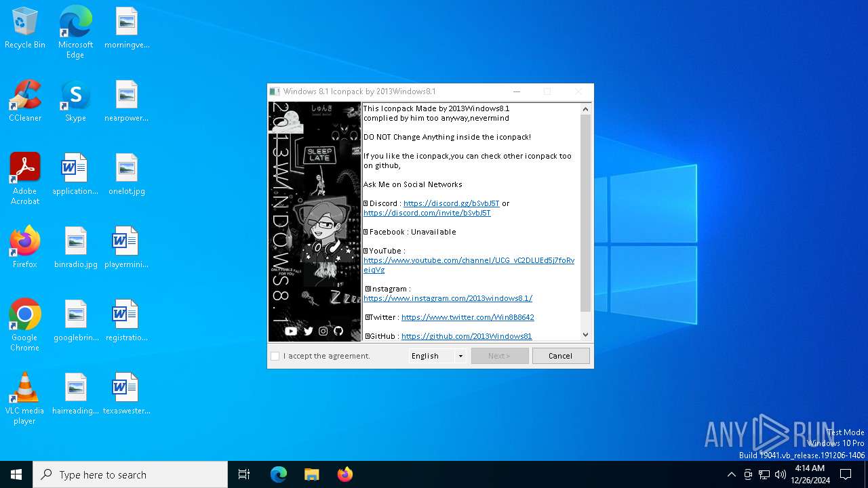The height and width of the screenshot is (488, 868).
Task: Select registratio... Word document icon
Action: tap(127, 321)
